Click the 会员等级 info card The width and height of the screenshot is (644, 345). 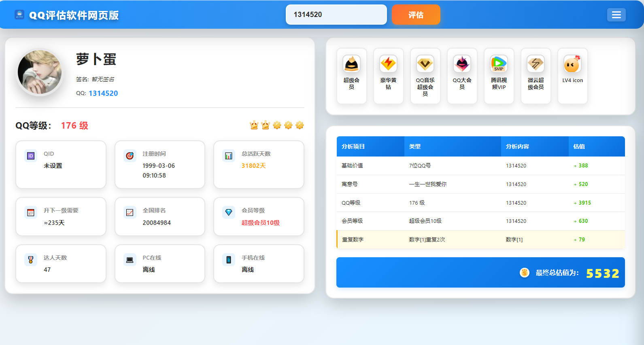point(259,216)
